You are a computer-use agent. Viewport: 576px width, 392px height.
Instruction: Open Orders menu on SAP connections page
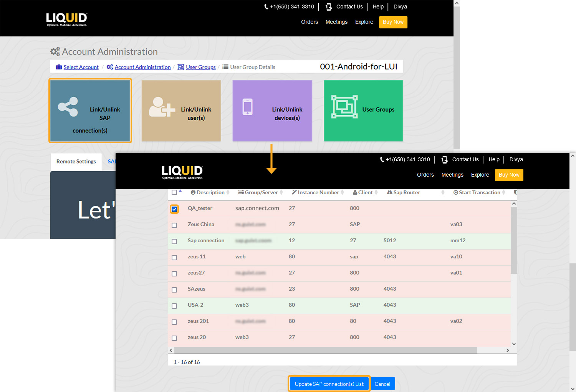coord(425,175)
